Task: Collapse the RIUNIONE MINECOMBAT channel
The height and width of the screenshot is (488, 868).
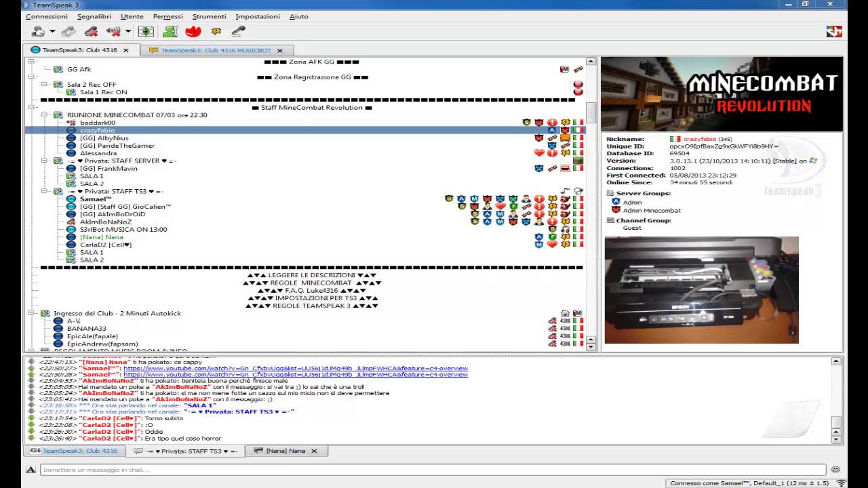Action: (x=44, y=115)
